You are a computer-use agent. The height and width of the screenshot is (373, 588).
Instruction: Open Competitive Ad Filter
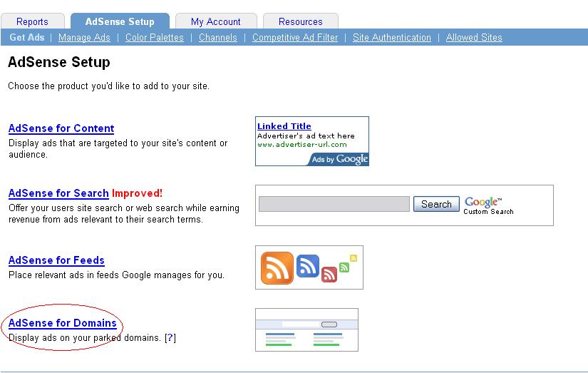point(295,37)
